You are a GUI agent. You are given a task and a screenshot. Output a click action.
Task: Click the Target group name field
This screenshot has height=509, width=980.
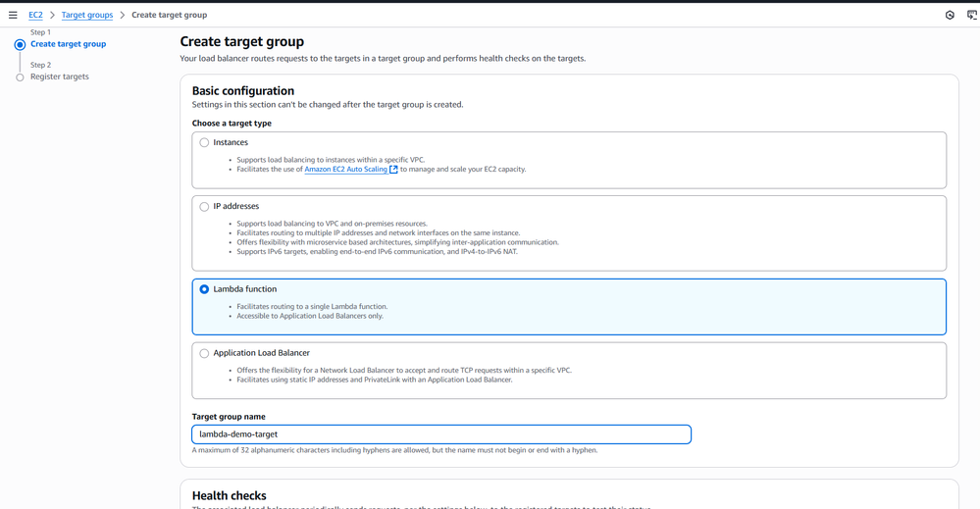tap(441, 434)
